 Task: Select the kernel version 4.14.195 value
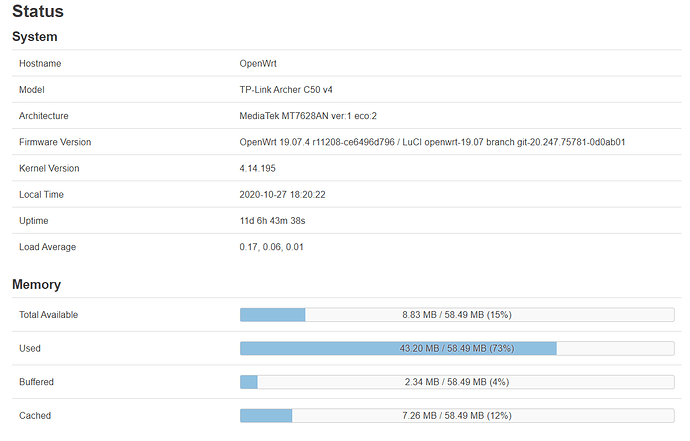(x=257, y=168)
